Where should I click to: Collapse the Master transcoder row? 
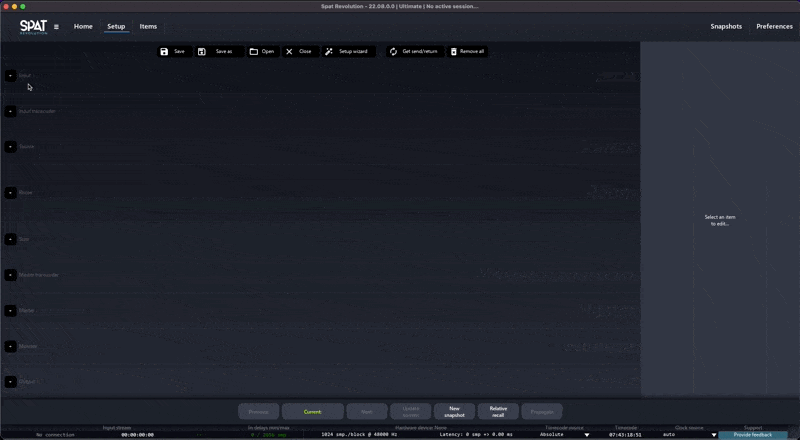pos(10,275)
